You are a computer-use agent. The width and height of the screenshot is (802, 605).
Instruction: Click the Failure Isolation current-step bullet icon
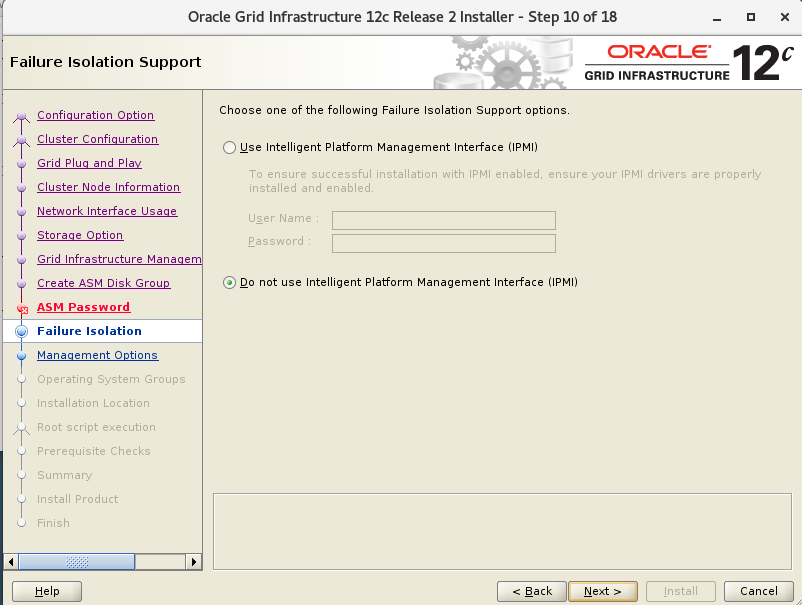(x=21, y=331)
